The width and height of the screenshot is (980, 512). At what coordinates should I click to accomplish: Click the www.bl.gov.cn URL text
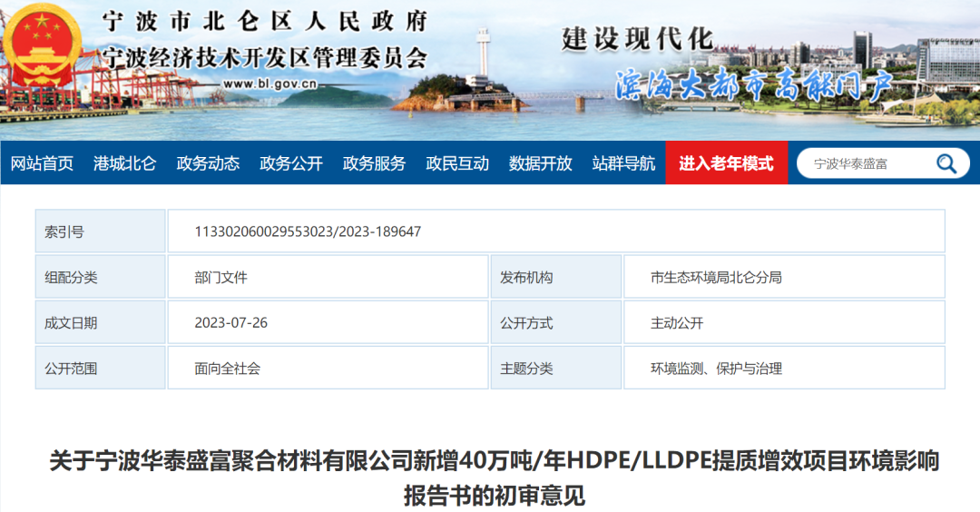pyautogui.click(x=270, y=84)
